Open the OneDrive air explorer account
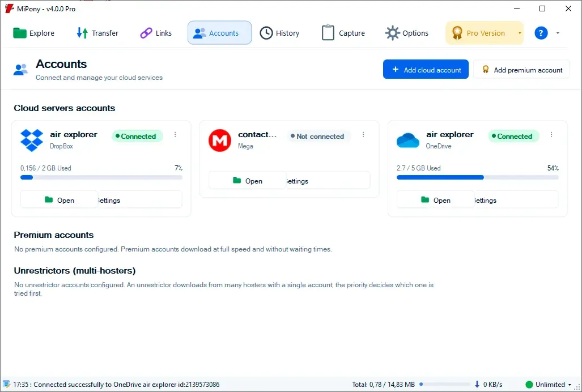This screenshot has width=582, height=392. pos(436,200)
